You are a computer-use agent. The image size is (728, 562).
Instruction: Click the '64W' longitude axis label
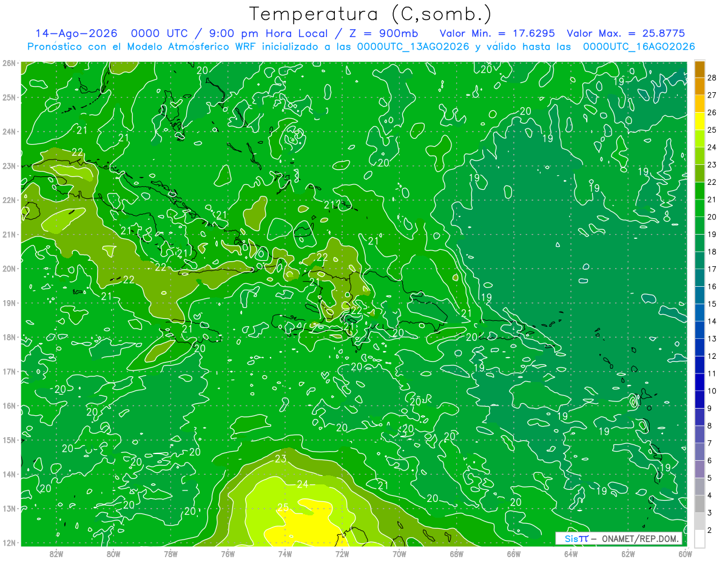[x=571, y=554]
